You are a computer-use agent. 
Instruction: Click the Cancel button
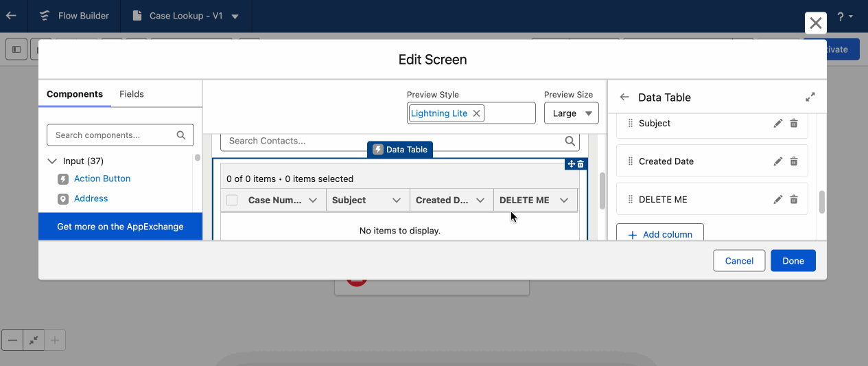739,261
